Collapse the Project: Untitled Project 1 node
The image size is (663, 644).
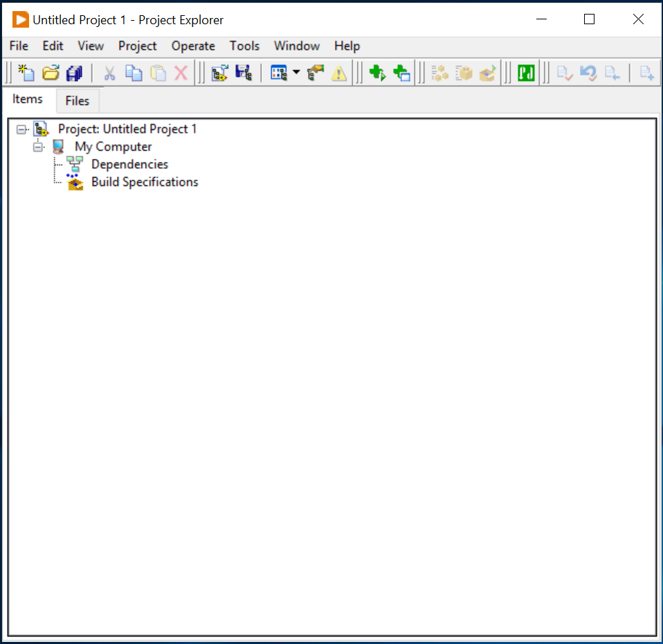point(21,129)
